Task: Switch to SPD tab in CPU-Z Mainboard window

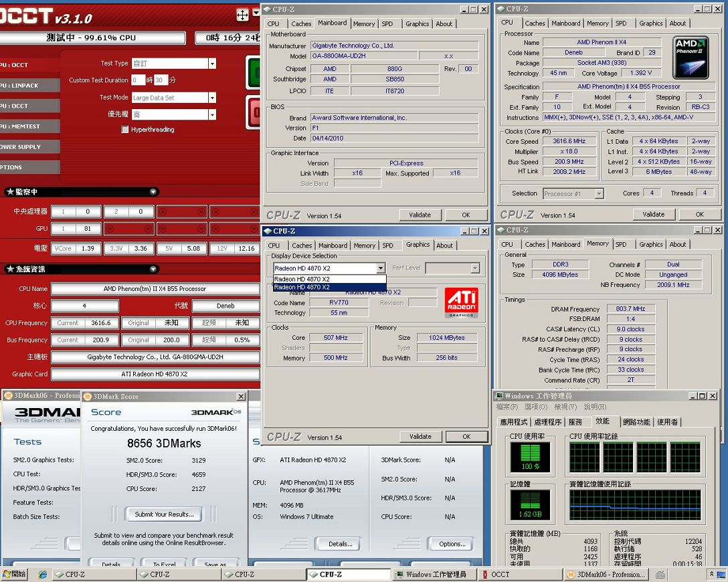Action: pos(387,23)
